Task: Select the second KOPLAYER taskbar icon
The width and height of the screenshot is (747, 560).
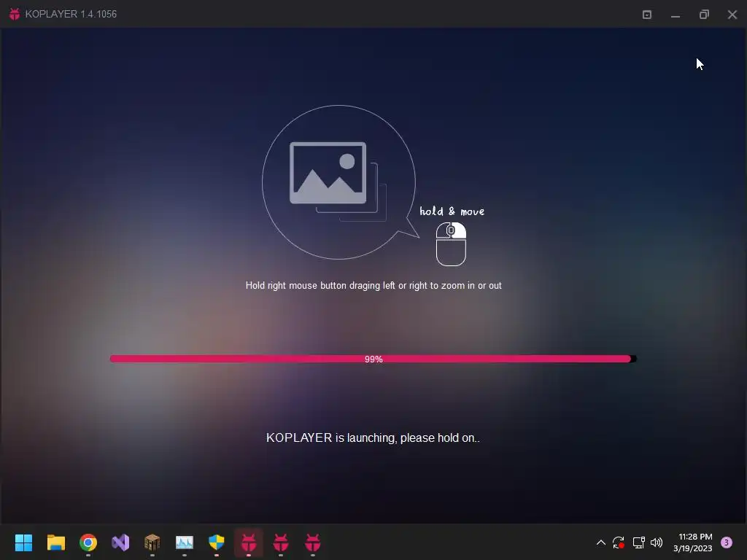Action: click(x=281, y=542)
